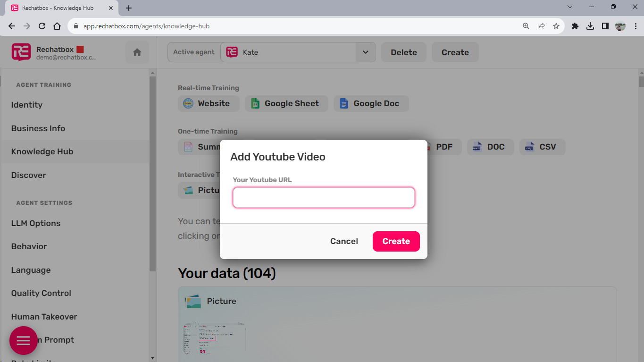The height and width of the screenshot is (362, 644).
Task: Open the browser extensions puzzle icon
Action: pyautogui.click(x=575, y=26)
